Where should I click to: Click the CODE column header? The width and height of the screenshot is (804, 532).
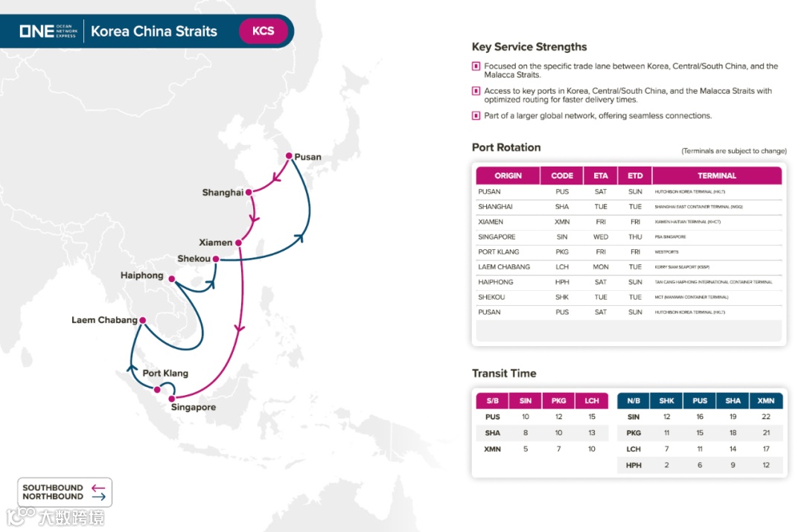[x=562, y=176]
